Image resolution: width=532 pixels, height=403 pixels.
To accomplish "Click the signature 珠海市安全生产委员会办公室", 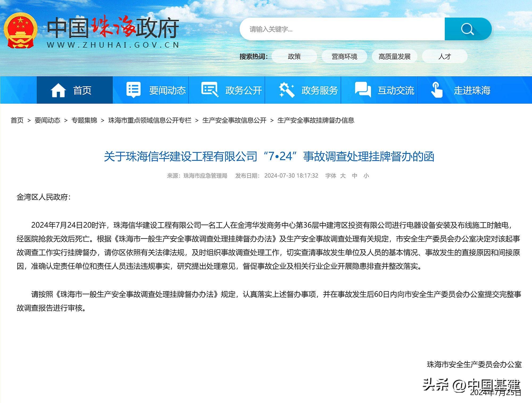I will [x=474, y=364].
